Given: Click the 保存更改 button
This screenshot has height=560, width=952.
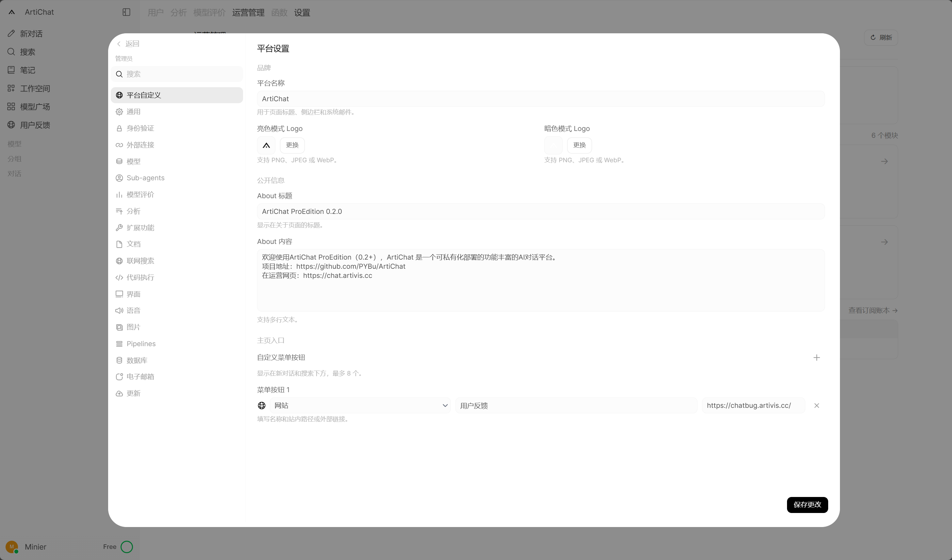Looking at the screenshot, I should pos(807,505).
